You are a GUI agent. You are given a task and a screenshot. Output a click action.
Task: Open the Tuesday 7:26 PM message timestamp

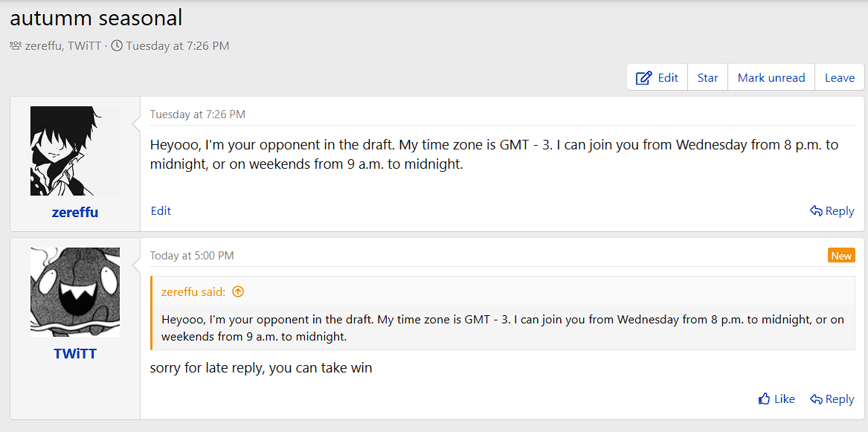pyautogui.click(x=197, y=115)
